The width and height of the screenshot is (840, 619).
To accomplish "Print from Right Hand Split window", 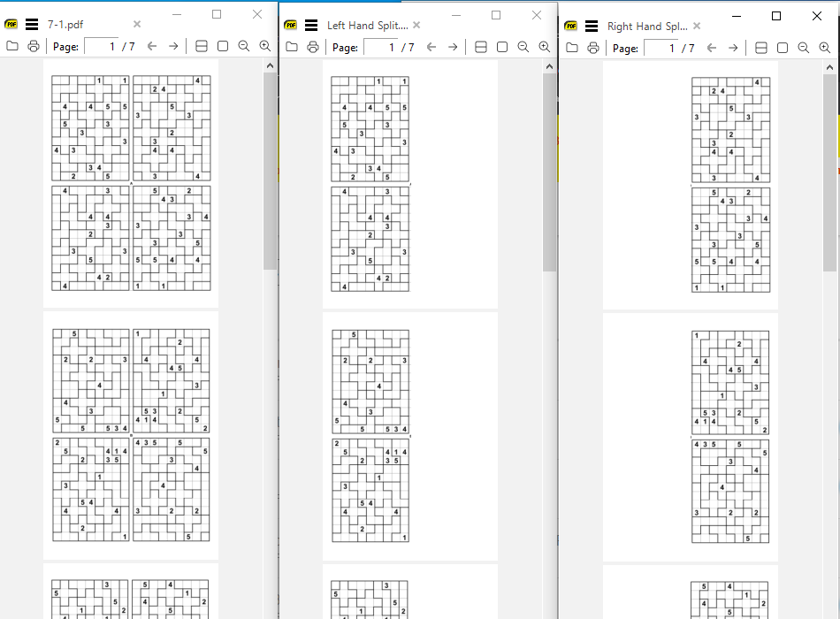I will (593, 48).
